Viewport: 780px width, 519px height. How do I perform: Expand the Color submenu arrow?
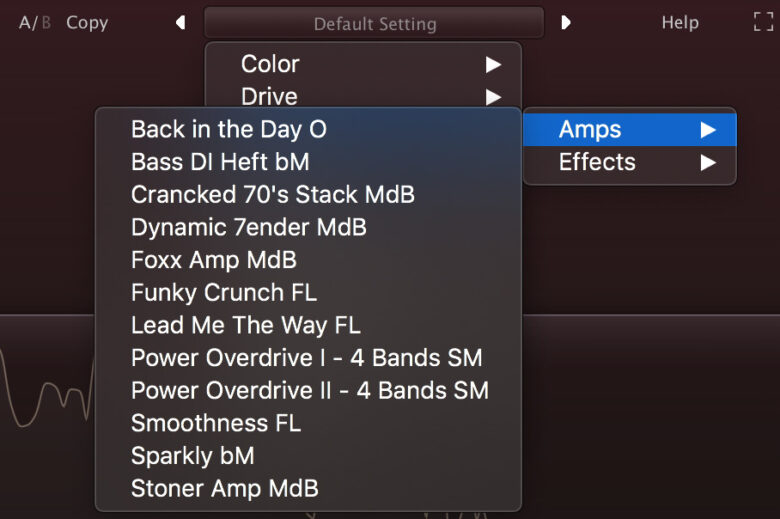click(493, 64)
